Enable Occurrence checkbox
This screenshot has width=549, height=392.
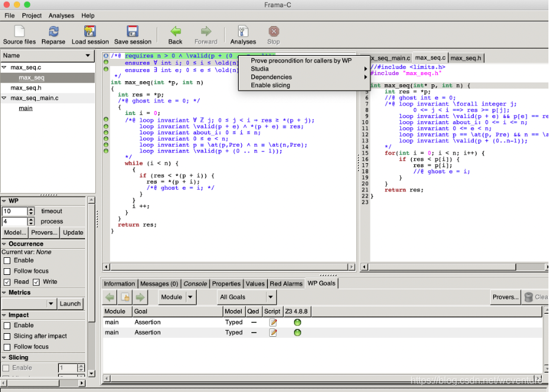7,260
